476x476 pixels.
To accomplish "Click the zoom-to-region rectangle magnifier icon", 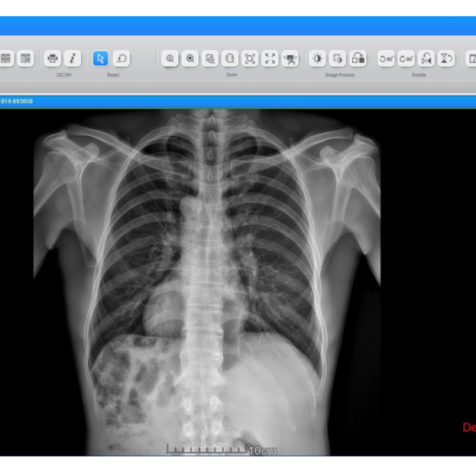I will click(210, 58).
